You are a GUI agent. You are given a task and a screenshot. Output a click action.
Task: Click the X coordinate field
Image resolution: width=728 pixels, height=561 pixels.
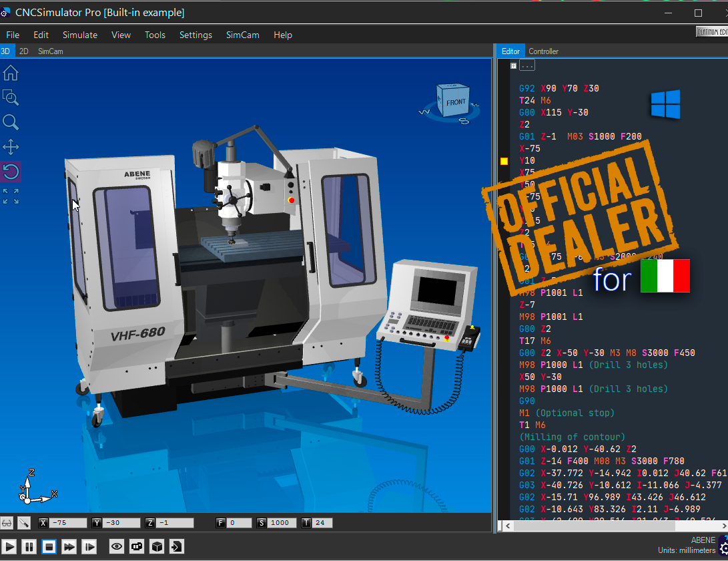pyautogui.click(x=68, y=523)
